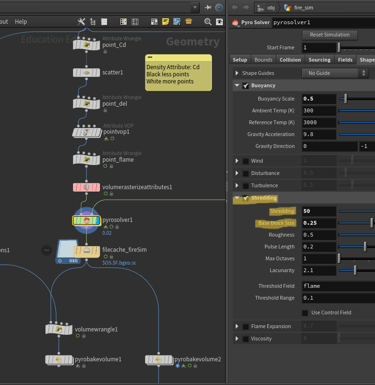Select the pyrosolver1 node
375x385 pixels.
tap(86, 220)
